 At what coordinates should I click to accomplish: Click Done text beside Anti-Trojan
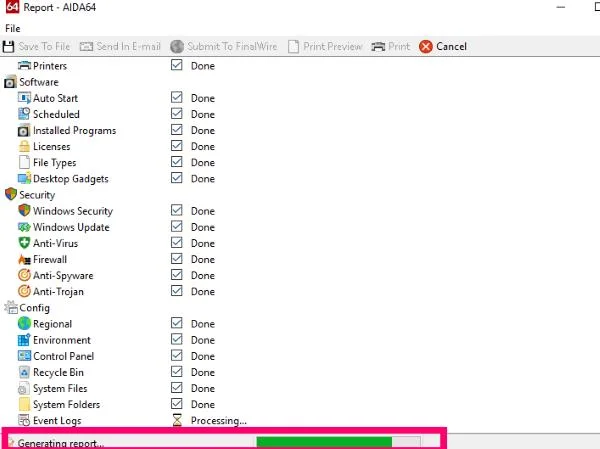coord(203,291)
